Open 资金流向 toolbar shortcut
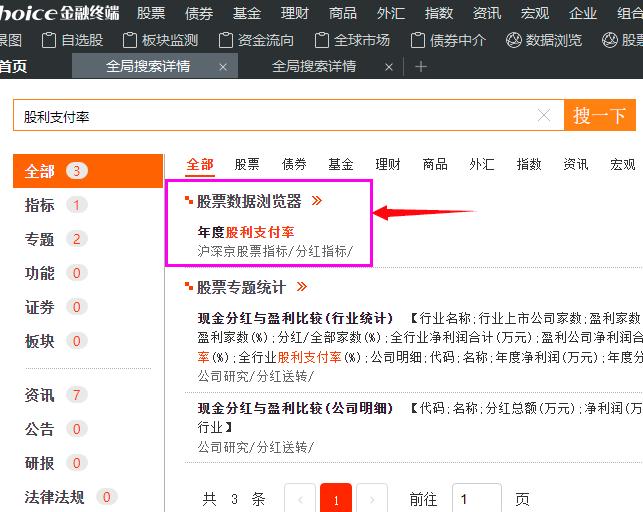Image resolution: width=643 pixels, height=512 pixels. [256, 40]
